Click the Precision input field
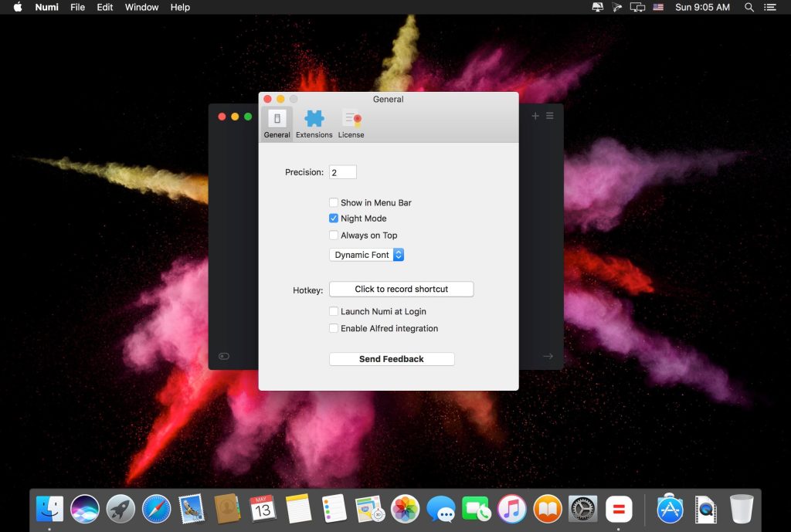Image resolution: width=791 pixels, height=532 pixels. point(343,172)
